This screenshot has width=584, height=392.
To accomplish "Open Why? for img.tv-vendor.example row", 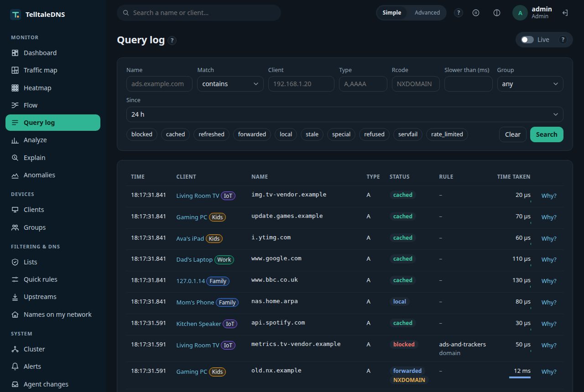I will point(549,196).
